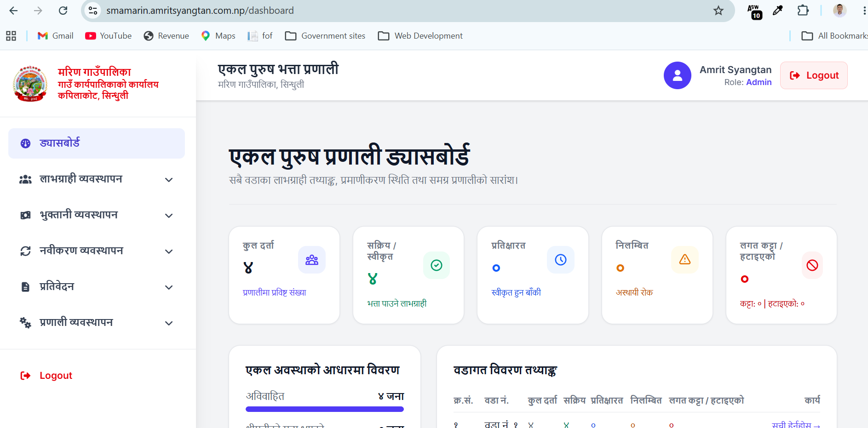Expand the लाभग्राही व्यवस्थापन menu chevron
The height and width of the screenshot is (428, 868).
[x=169, y=180]
